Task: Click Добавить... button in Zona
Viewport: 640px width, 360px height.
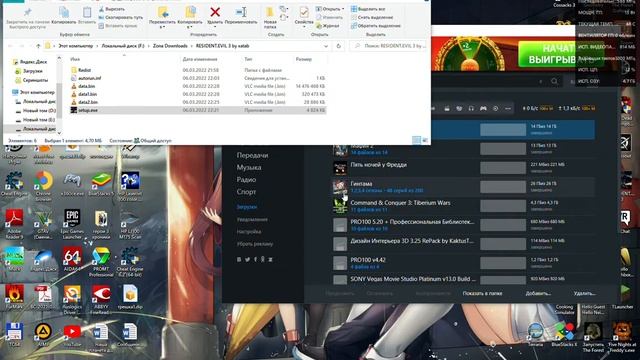Action: coord(538,293)
